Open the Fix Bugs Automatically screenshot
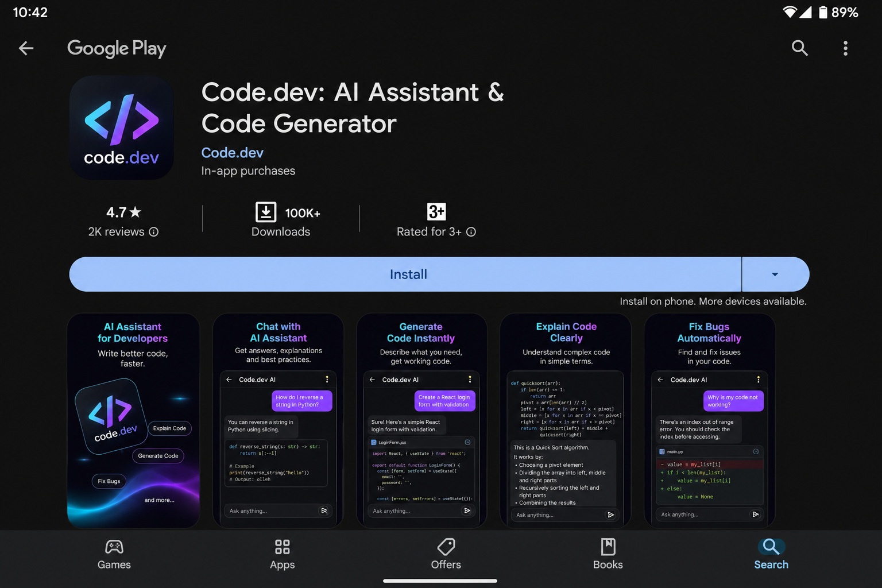Image resolution: width=882 pixels, height=588 pixels. (710, 420)
